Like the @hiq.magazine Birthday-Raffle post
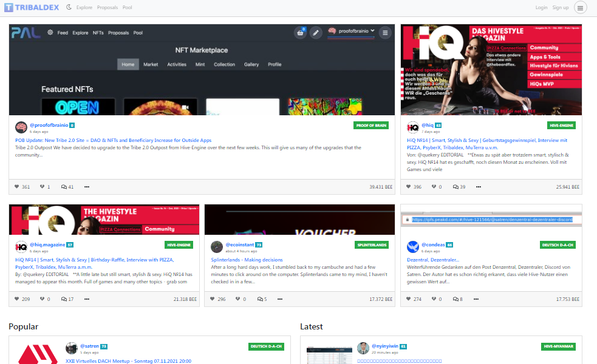This screenshot has height=364, width=597. tap(17, 299)
